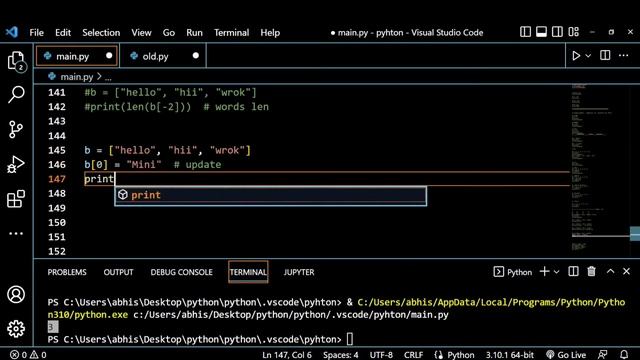Split the terminal pane
This screenshot has height=360, width=640.
coord(573,271)
